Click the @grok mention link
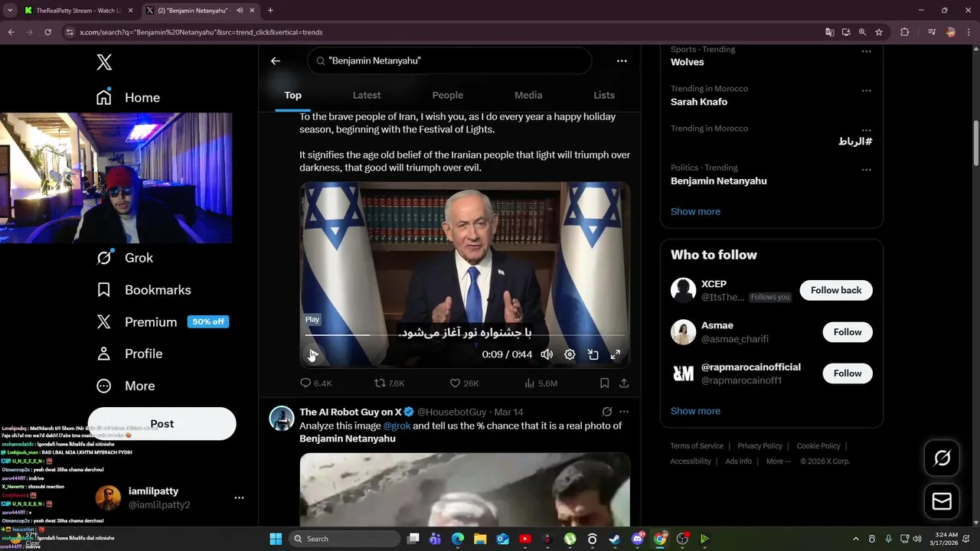The width and height of the screenshot is (980, 551). [x=397, y=425]
